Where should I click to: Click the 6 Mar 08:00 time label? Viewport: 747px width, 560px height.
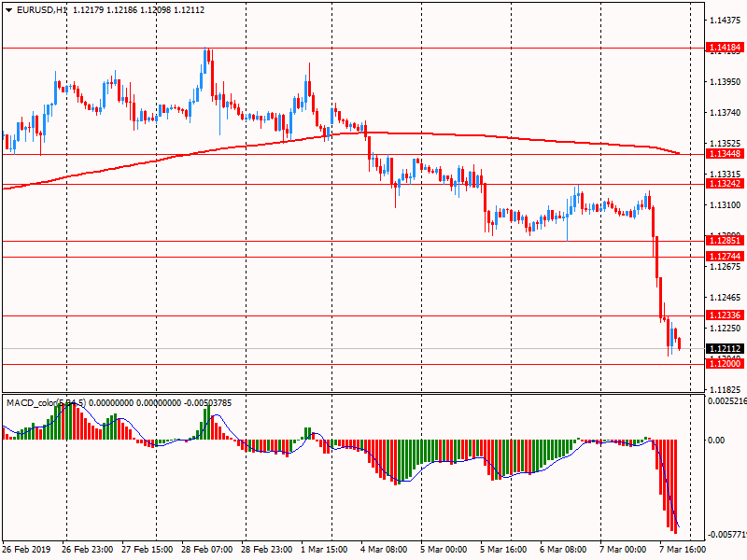tap(563, 549)
